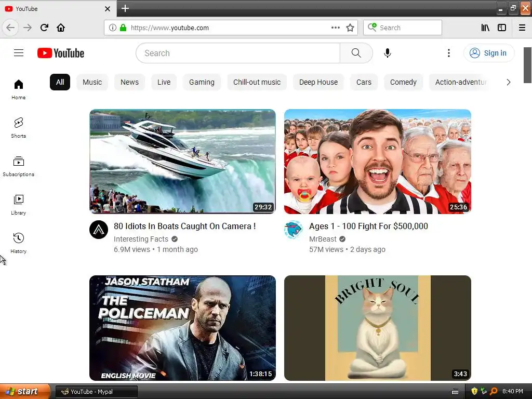This screenshot has width=532, height=399.
Task: Open '80 Idiots In Boats Caught On Camera' title
Action: pyautogui.click(x=185, y=226)
